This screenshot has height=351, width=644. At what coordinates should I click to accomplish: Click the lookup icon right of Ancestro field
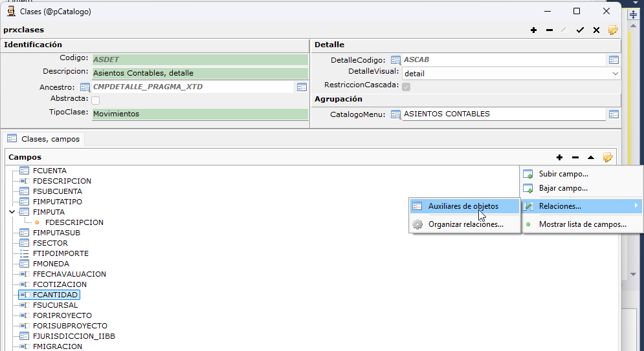(302, 87)
